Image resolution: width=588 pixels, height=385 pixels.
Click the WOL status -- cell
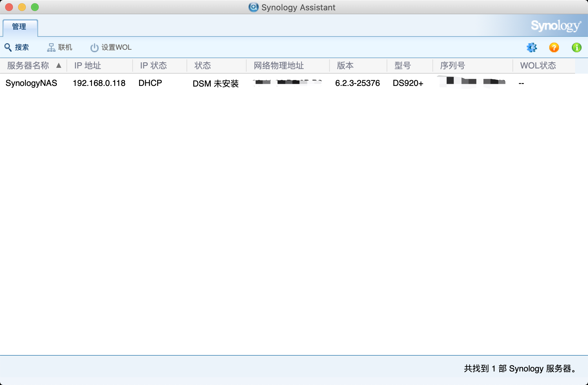coord(521,84)
